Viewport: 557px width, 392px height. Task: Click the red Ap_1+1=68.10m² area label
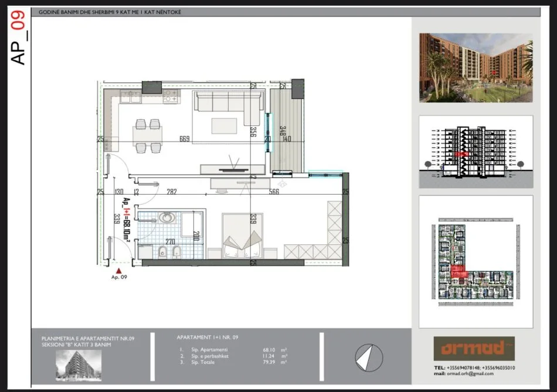(x=126, y=219)
